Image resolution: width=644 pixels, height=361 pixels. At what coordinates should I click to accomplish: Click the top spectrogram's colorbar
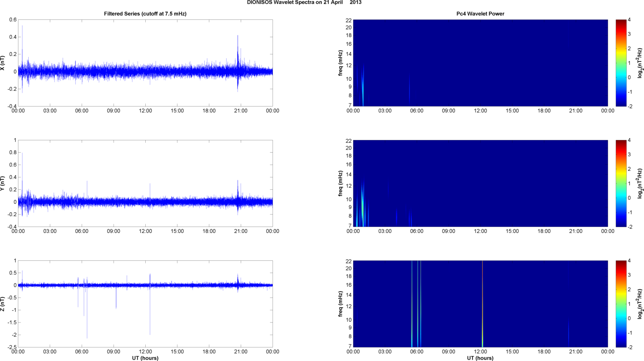tap(621, 63)
